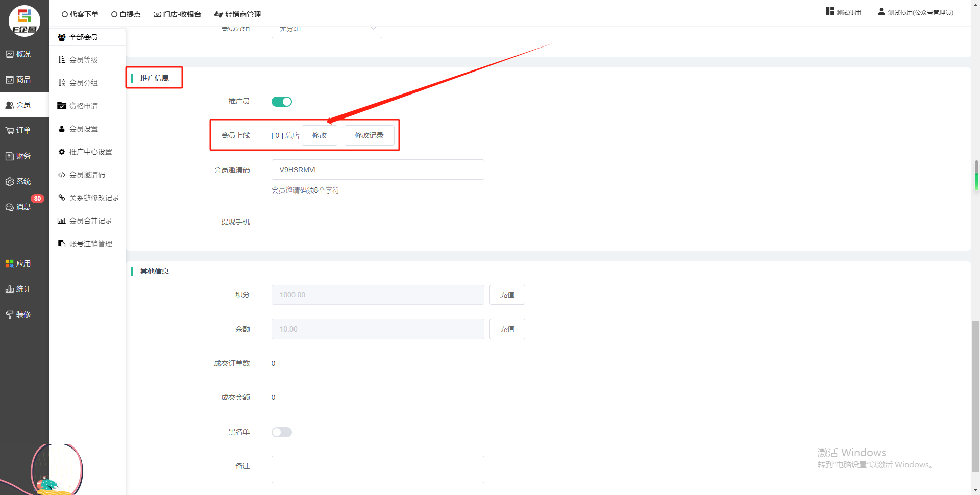Viewport: 980px width, 495px height.
Task: Click 充值 button next to 积分
Action: (507, 295)
